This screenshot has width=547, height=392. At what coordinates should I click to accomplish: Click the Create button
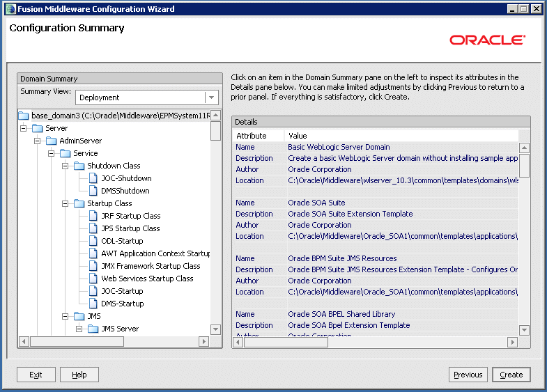point(511,375)
